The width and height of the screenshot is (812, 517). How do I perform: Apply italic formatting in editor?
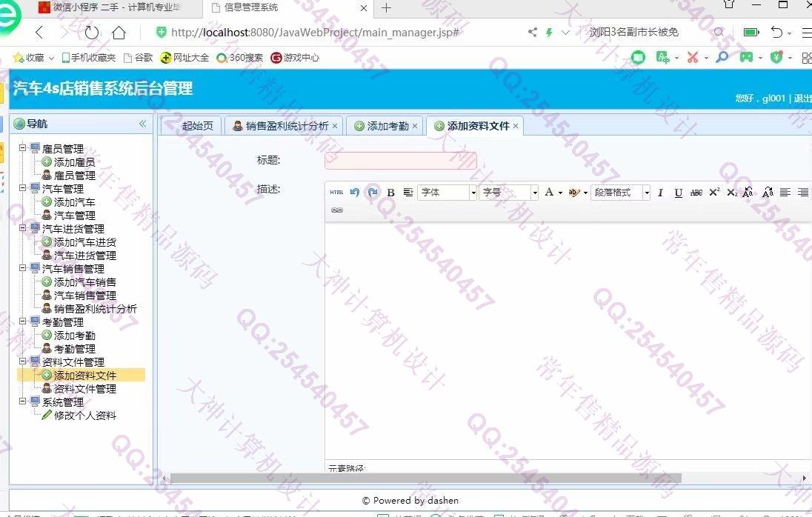click(x=660, y=193)
